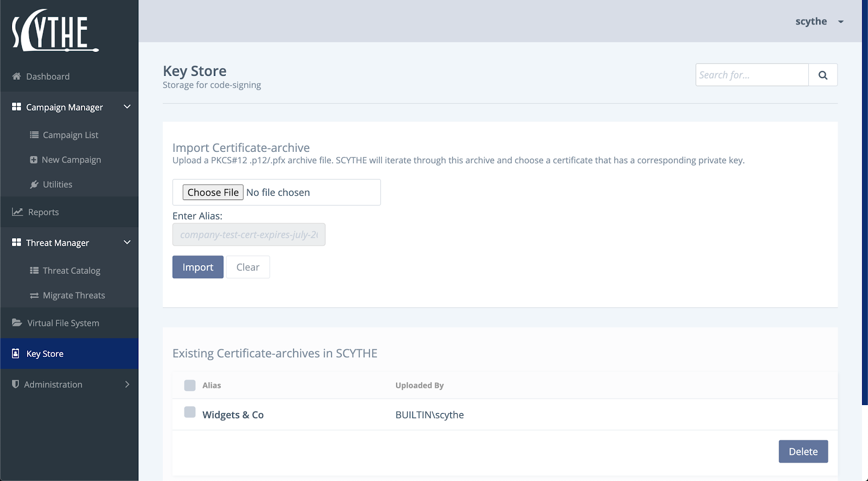Screen dimensions: 868x481
Task: Click the Threat Manager grid icon
Action: tap(17, 242)
